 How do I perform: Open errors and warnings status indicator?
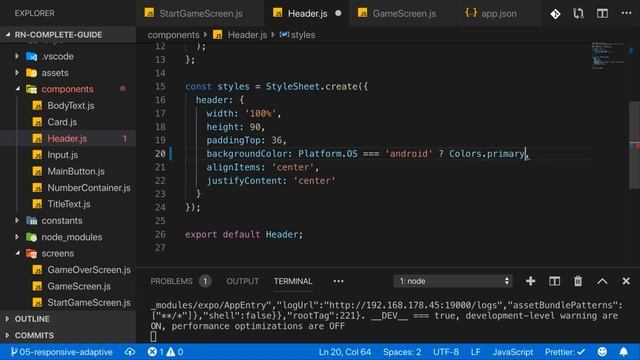165,352
